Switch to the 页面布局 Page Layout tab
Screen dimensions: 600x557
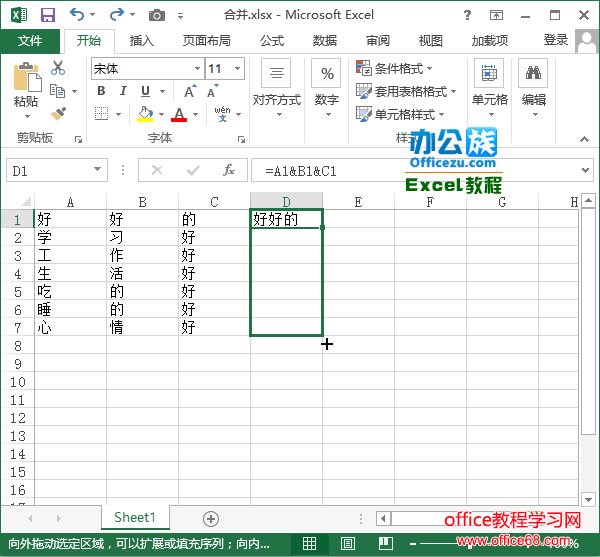[x=207, y=41]
